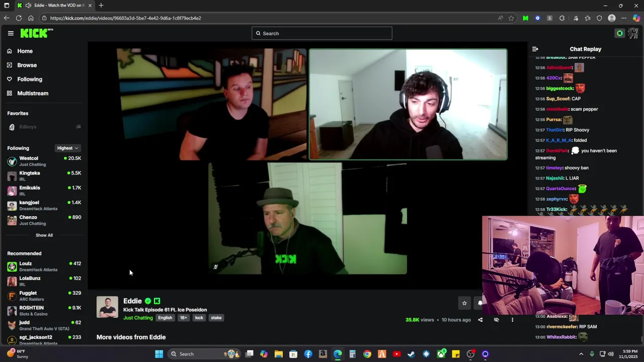Click Eddie channel name
The image size is (644, 362).
click(132, 301)
